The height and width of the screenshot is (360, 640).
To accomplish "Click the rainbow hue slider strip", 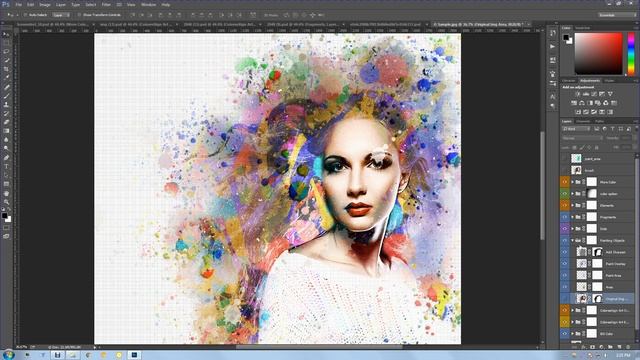I will [x=631, y=54].
